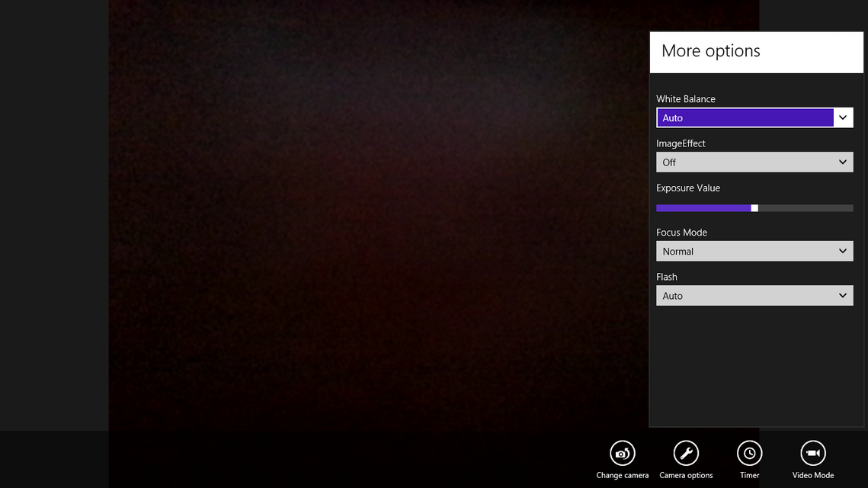Click the unfilled right part of Exposure slider

(806, 208)
